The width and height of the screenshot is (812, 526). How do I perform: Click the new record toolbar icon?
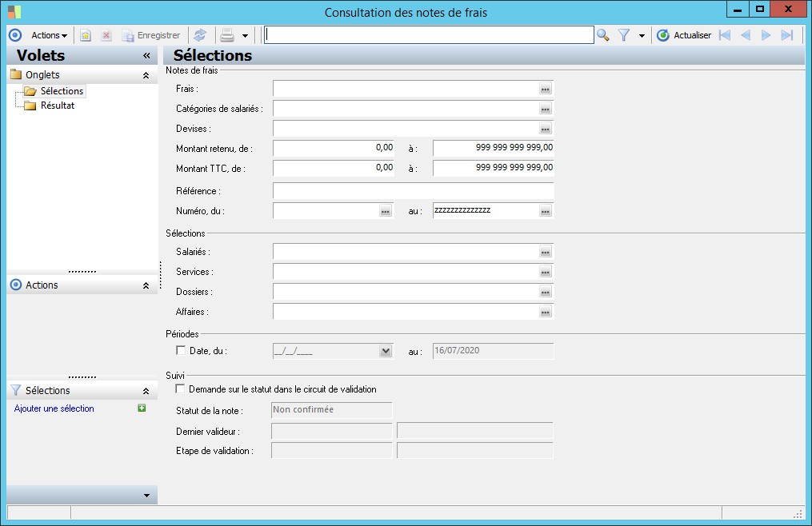click(x=86, y=35)
